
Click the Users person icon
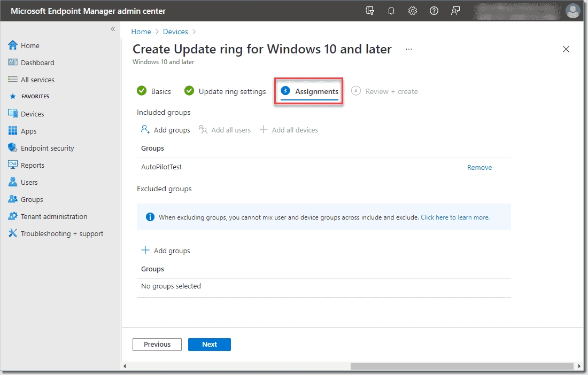tap(13, 182)
